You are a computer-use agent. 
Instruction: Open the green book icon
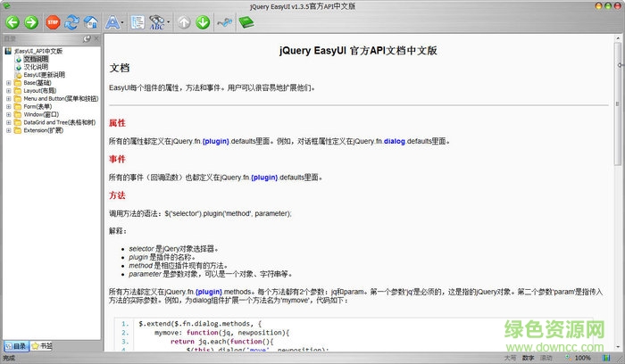coord(246,22)
